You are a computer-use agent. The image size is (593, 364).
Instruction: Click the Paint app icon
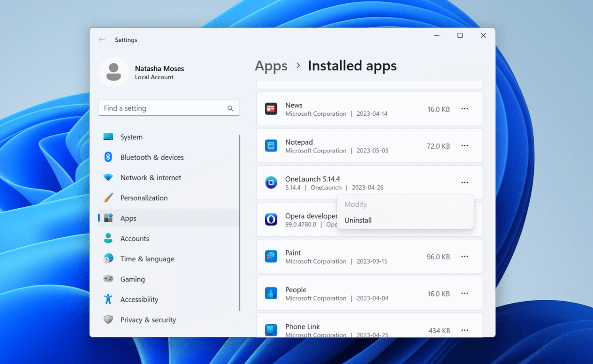(x=271, y=257)
